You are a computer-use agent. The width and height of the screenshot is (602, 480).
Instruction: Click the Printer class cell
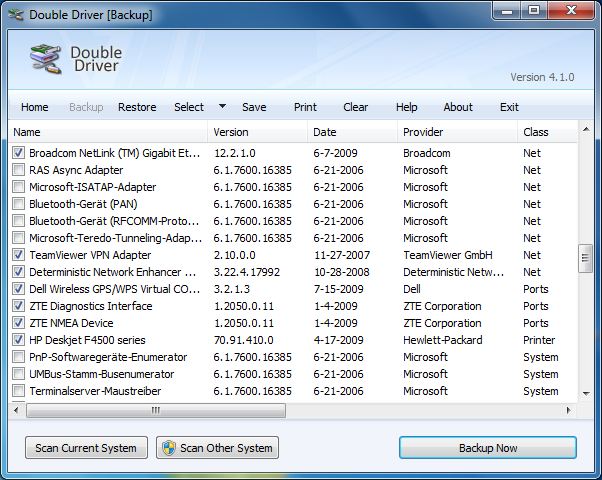[539, 340]
